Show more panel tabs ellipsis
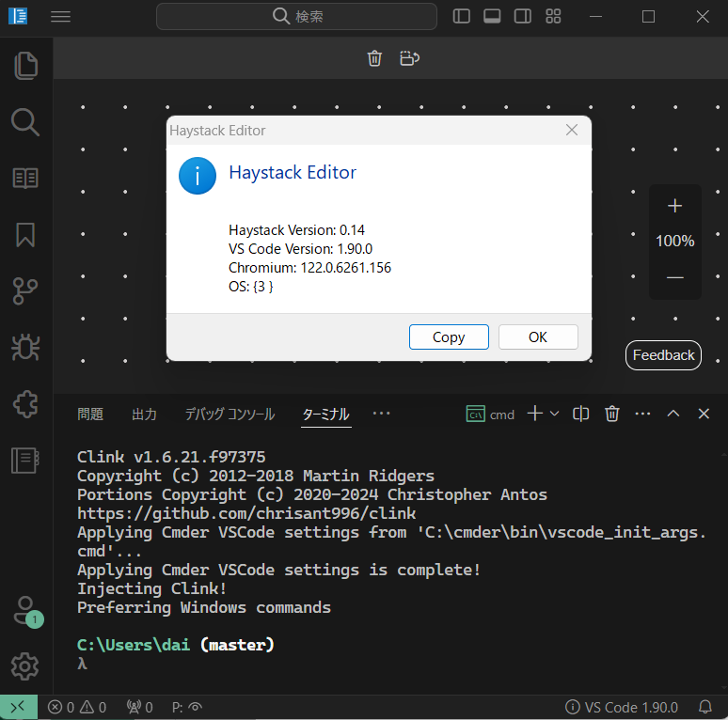728x720 pixels. [382, 413]
